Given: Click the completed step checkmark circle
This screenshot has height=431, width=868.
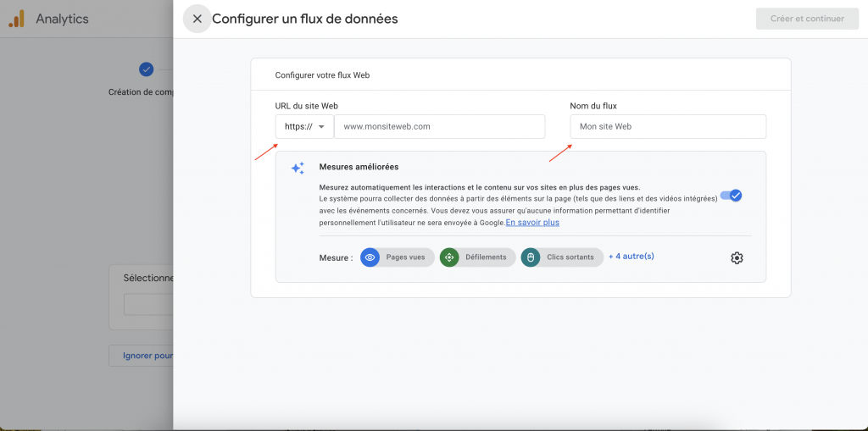Looking at the screenshot, I should tap(147, 69).
